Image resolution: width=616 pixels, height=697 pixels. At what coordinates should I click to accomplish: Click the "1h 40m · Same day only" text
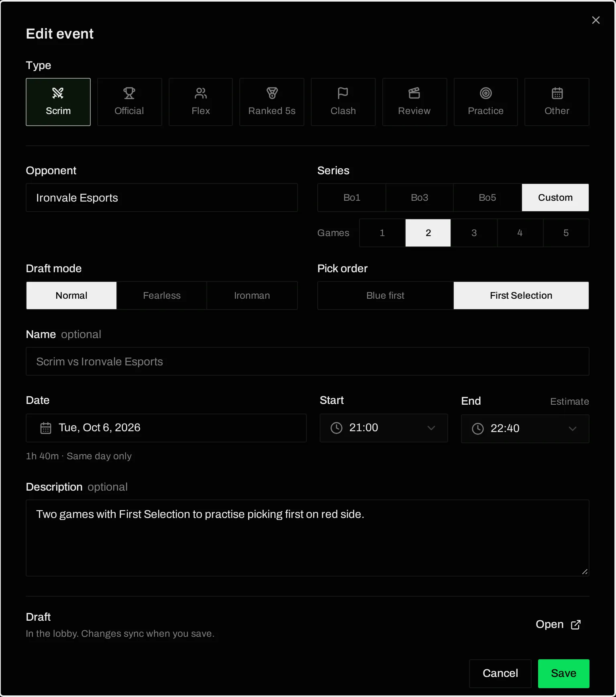79,456
